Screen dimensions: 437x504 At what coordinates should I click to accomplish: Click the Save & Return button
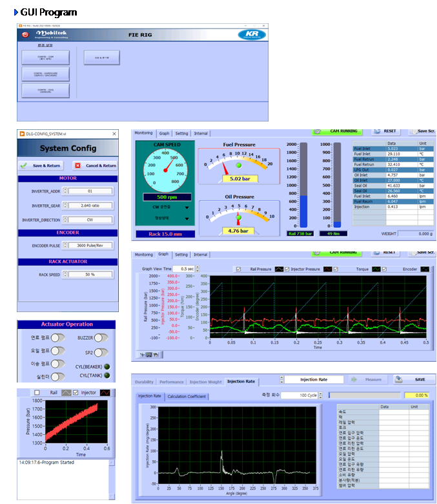[41, 165]
